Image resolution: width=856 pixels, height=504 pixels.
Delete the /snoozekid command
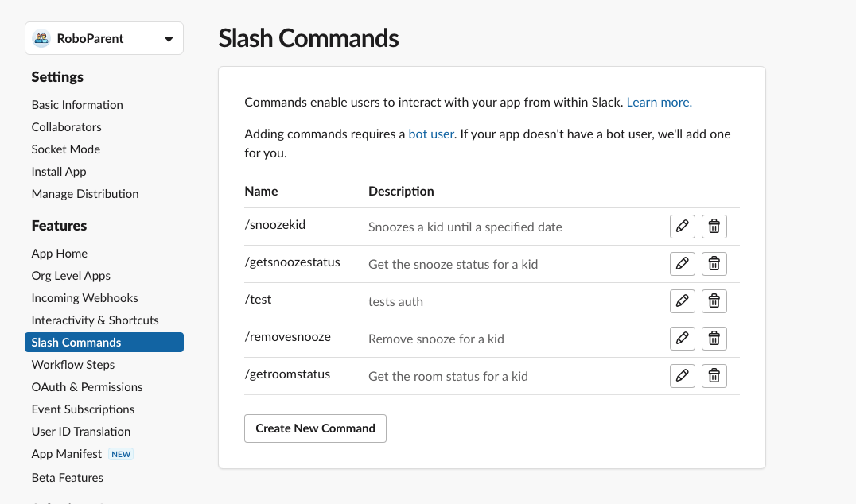point(714,226)
